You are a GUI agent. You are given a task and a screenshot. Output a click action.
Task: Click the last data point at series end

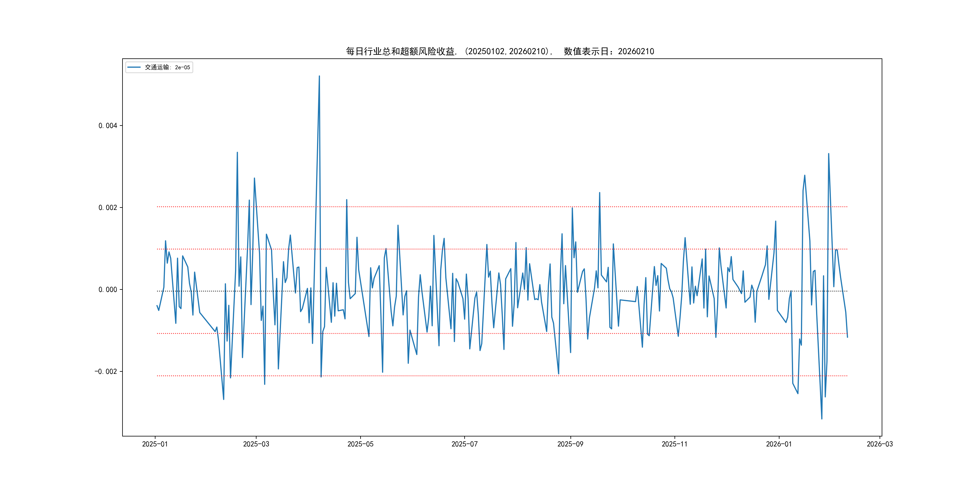pos(847,337)
